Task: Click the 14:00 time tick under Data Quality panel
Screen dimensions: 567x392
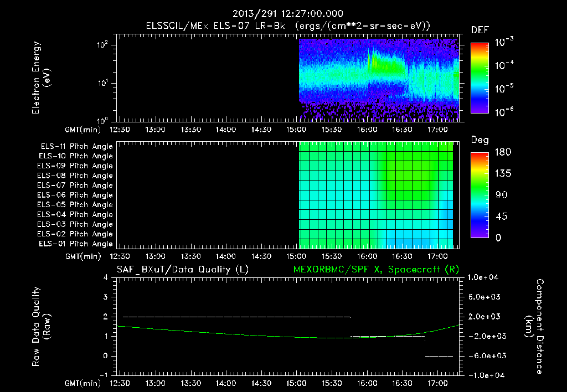Action: click(226, 383)
